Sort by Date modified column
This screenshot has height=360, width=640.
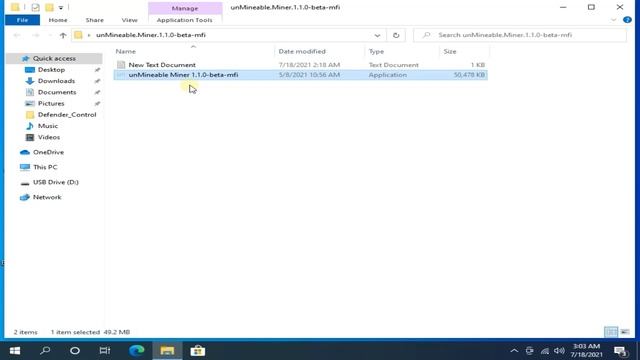302,51
